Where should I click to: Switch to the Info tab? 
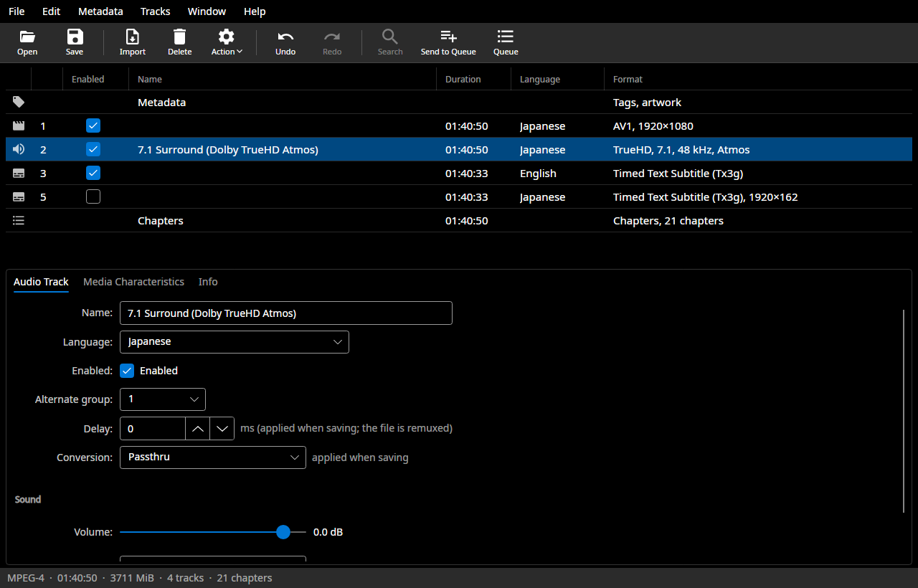[208, 282]
